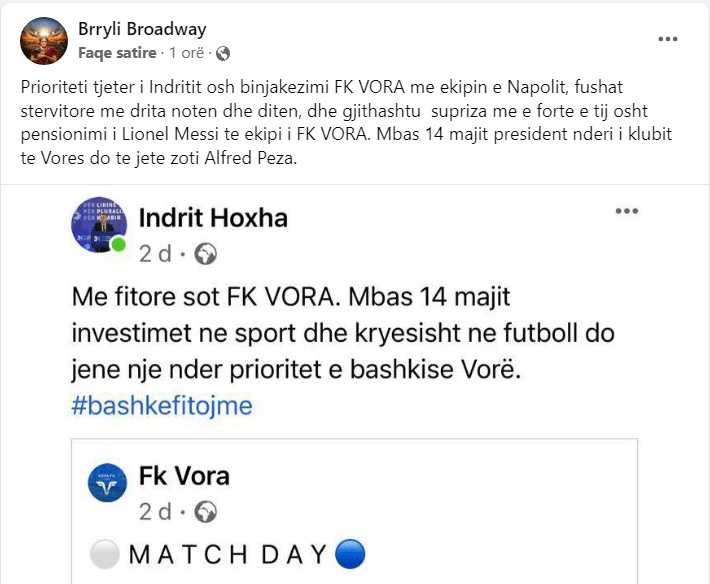Open the '1 orë' post timestamp

pyautogui.click(x=187, y=52)
